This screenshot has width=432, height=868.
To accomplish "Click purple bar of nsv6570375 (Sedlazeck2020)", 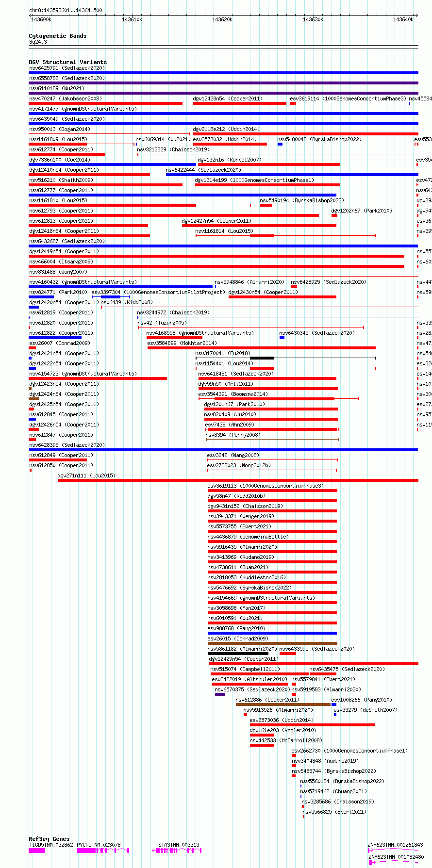I will coord(220,694).
